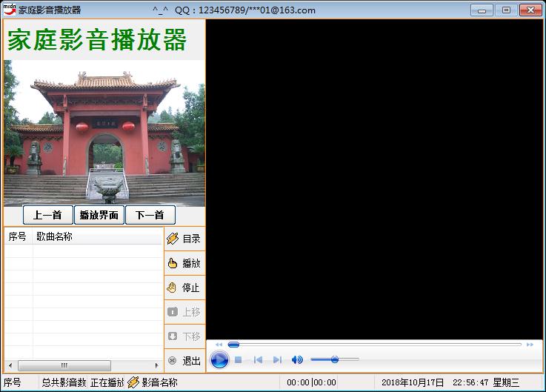546x392 pixels.
Task: Click the playlist horizontal scrollbar thumb
Action: coord(64,365)
